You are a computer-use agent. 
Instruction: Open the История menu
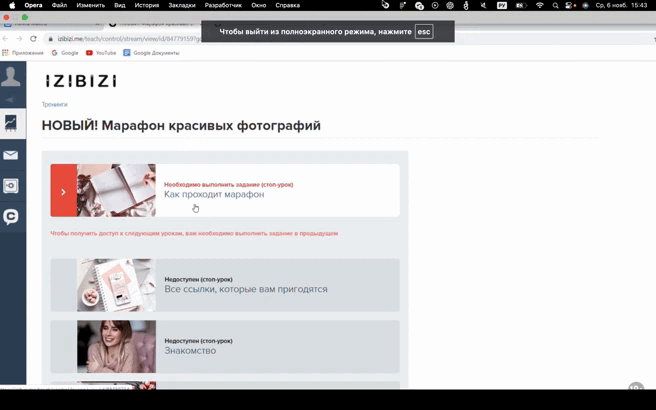tap(147, 5)
